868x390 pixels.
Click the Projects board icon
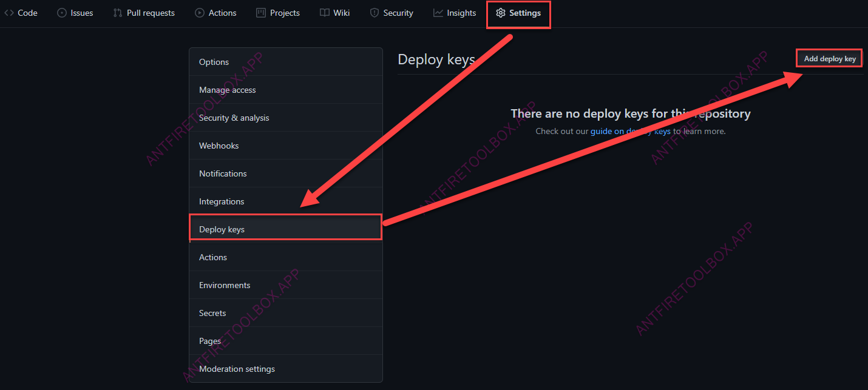(261, 13)
